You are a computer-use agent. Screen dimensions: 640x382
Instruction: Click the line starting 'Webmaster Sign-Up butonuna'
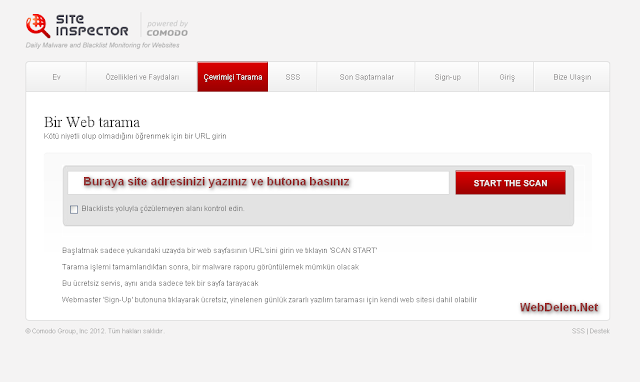(x=269, y=300)
